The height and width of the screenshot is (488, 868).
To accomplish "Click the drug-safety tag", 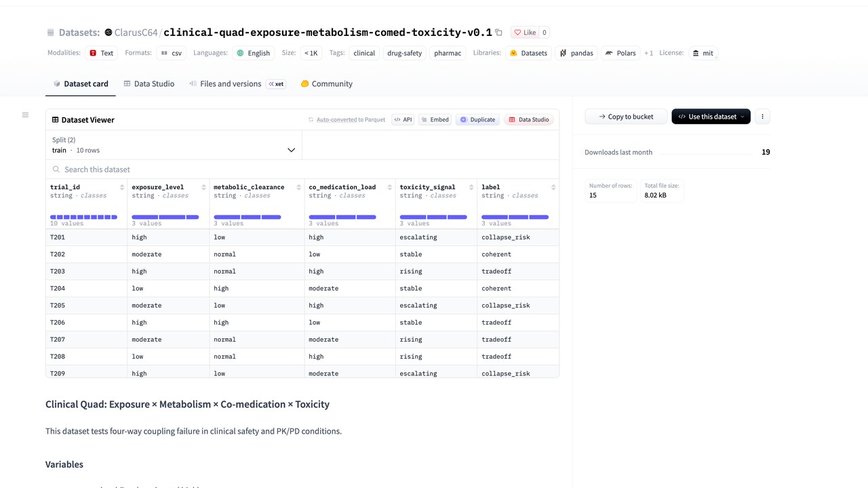I will tap(404, 53).
